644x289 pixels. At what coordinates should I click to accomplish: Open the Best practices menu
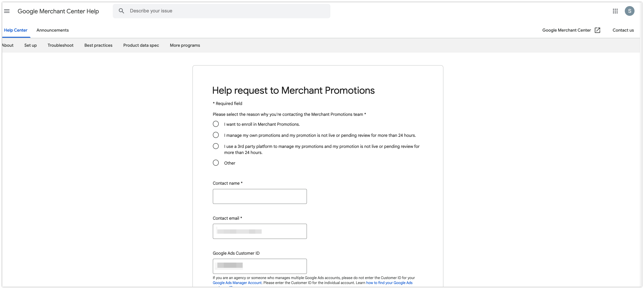coord(98,45)
